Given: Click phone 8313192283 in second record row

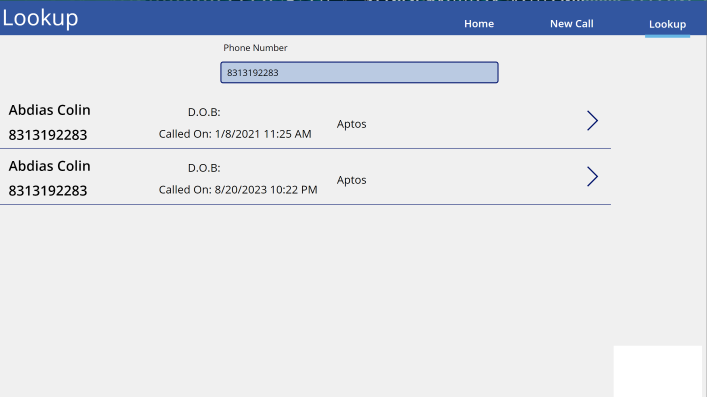Looking at the screenshot, I should pyautogui.click(x=48, y=191).
